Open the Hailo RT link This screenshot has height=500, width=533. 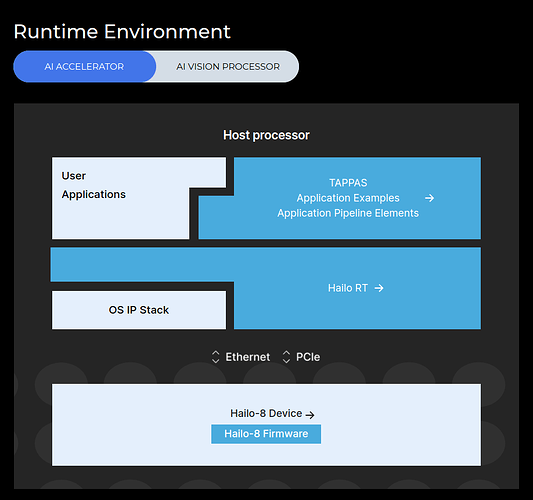[348, 288]
